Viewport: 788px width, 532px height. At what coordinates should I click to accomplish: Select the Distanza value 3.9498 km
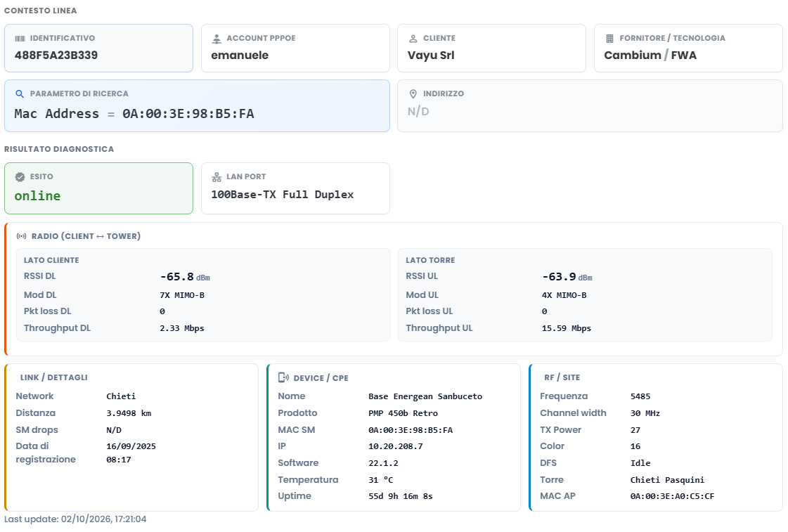[129, 413]
